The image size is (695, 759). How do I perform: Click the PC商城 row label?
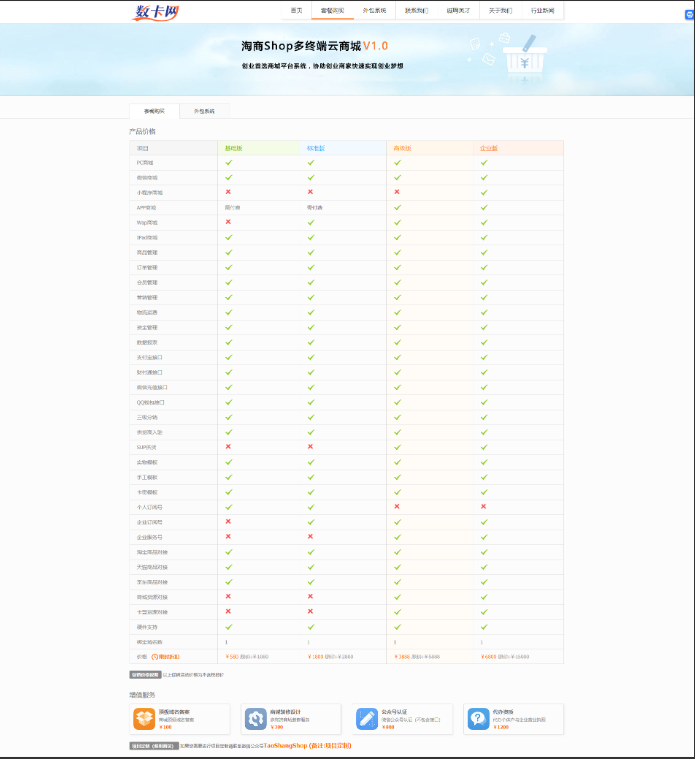click(145, 163)
